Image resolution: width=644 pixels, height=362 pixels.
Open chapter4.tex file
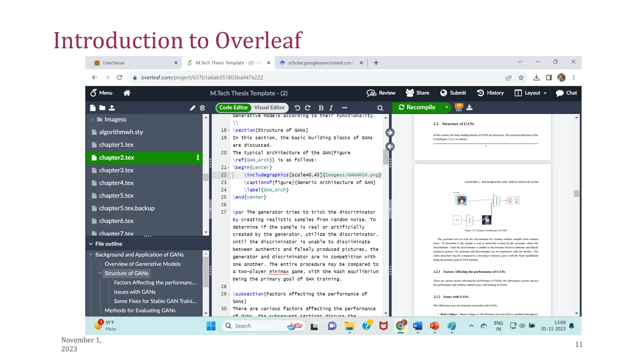point(116,183)
